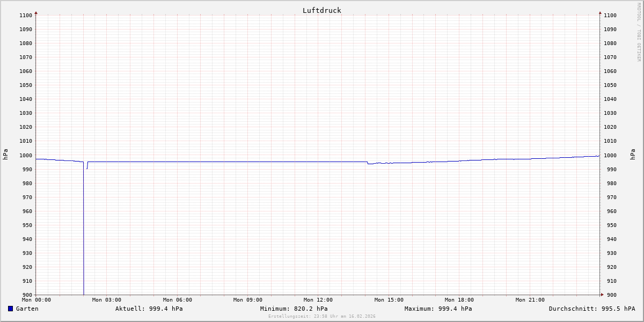Click the Mon 12:00 time axis label
The image size is (644, 322).
pyautogui.click(x=318, y=300)
